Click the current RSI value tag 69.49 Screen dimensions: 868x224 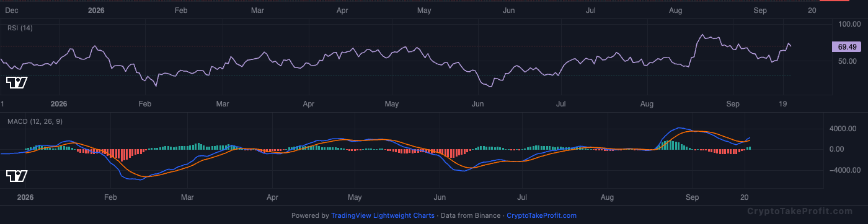click(847, 47)
